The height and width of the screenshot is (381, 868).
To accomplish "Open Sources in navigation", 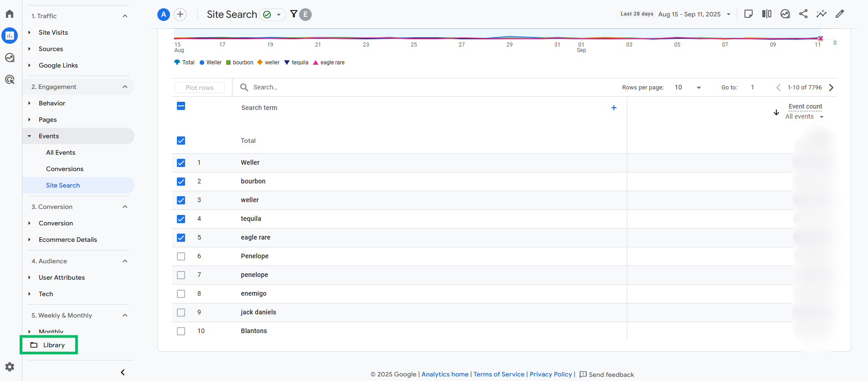I will pos(51,49).
